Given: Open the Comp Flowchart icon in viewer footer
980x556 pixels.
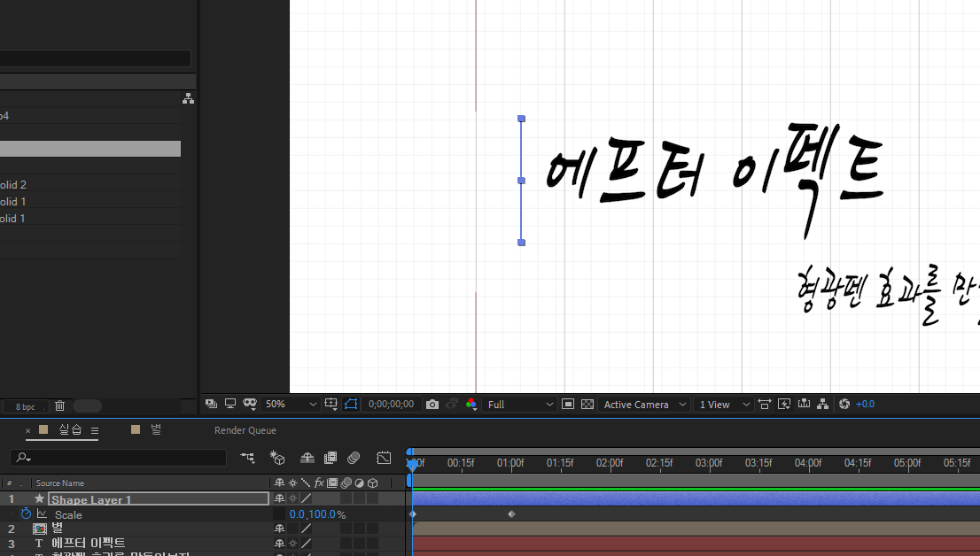Looking at the screenshot, I should pos(823,405).
